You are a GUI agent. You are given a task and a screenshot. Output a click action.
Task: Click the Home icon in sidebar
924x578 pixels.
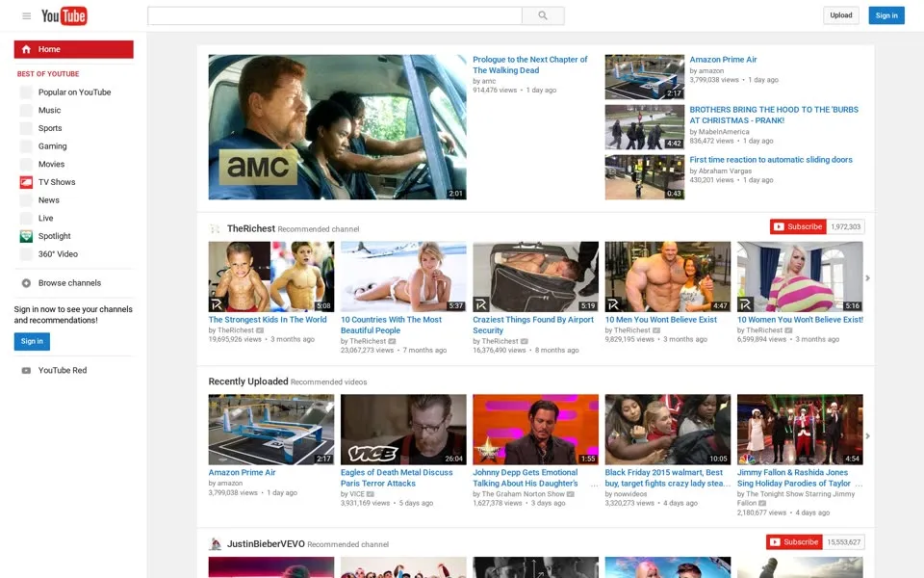[26, 49]
